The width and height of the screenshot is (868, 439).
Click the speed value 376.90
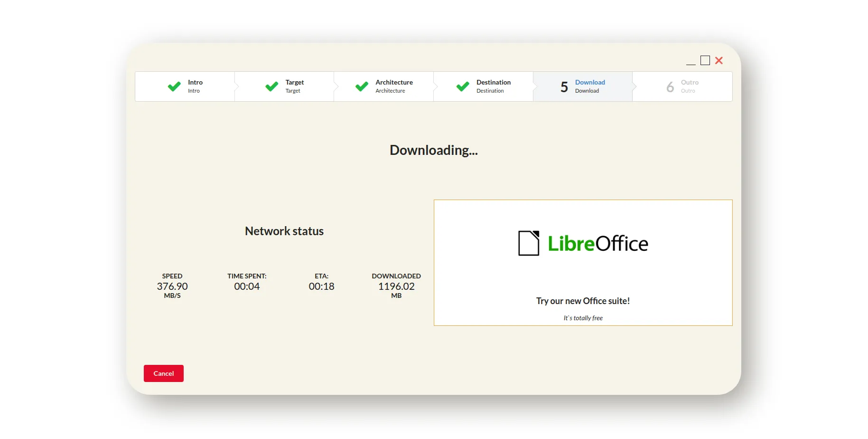(172, 286)
